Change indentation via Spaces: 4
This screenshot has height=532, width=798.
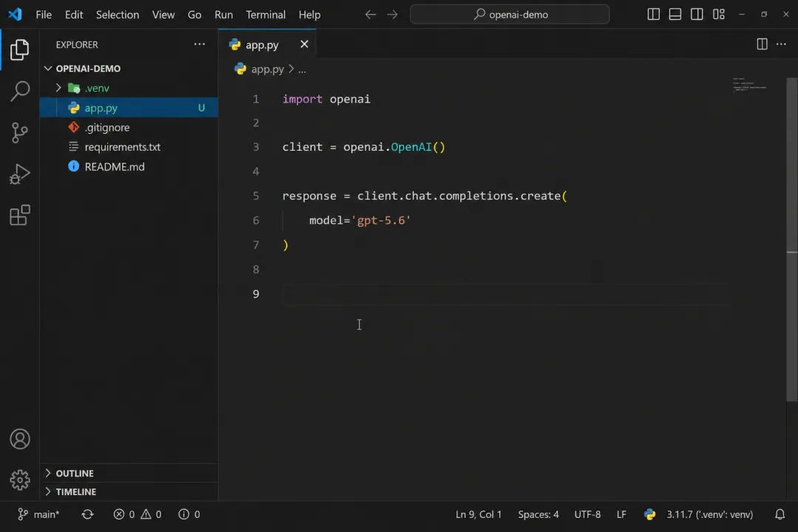(538, 514)
